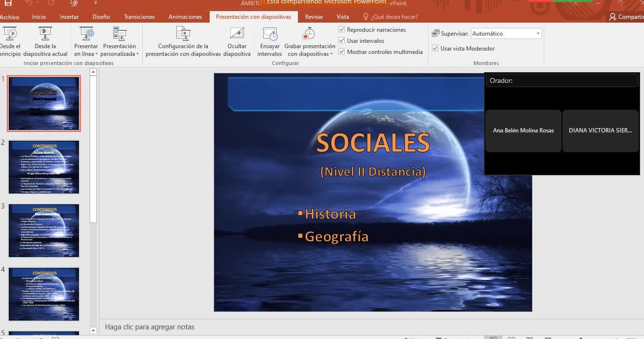Viewport: 644px width, 339px height.
Task: Open Configuración de la presentación con diapositivas
Action: (x=183, y=34)
